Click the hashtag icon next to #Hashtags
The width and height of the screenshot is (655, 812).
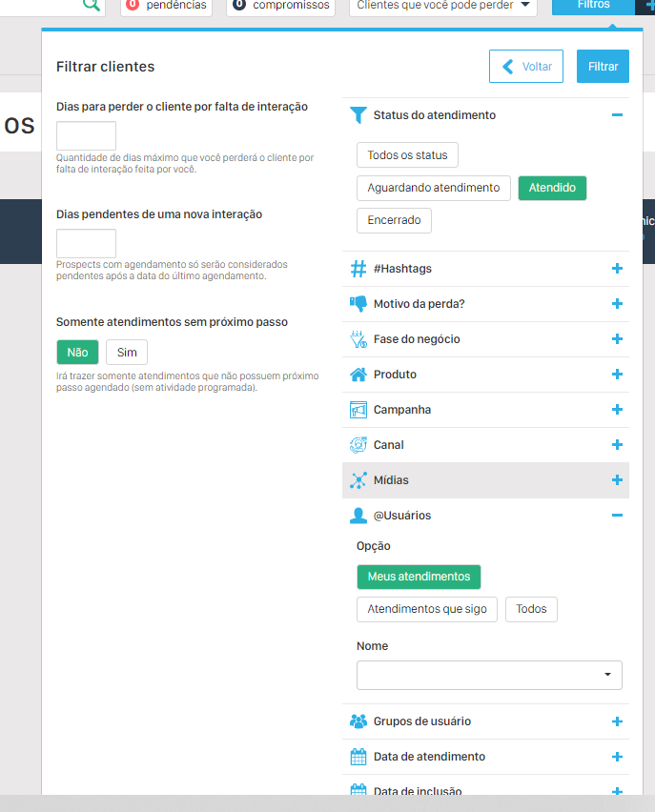pyautogui.click(x=358, y=269)
